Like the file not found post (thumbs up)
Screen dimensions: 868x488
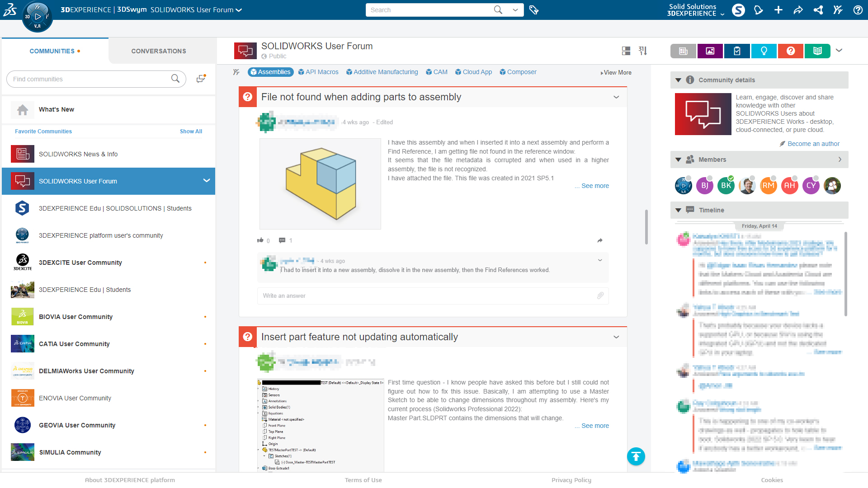(x=260, y=240)
